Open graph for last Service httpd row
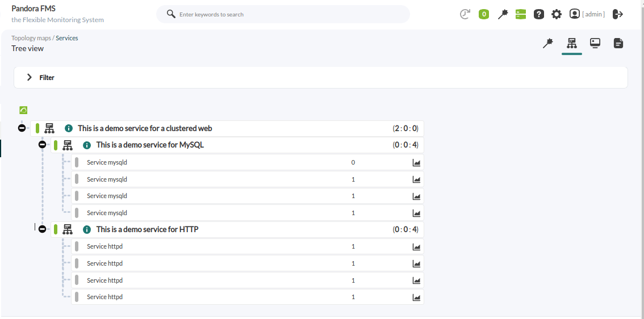The width and height of the screenshot is (644, 319). (416, 297)
